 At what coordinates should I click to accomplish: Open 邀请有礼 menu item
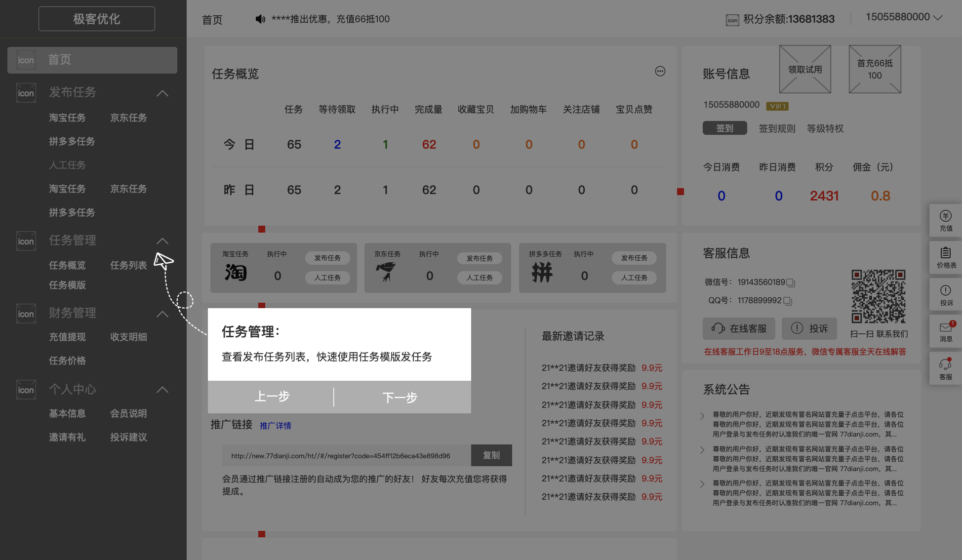(67, 437)
